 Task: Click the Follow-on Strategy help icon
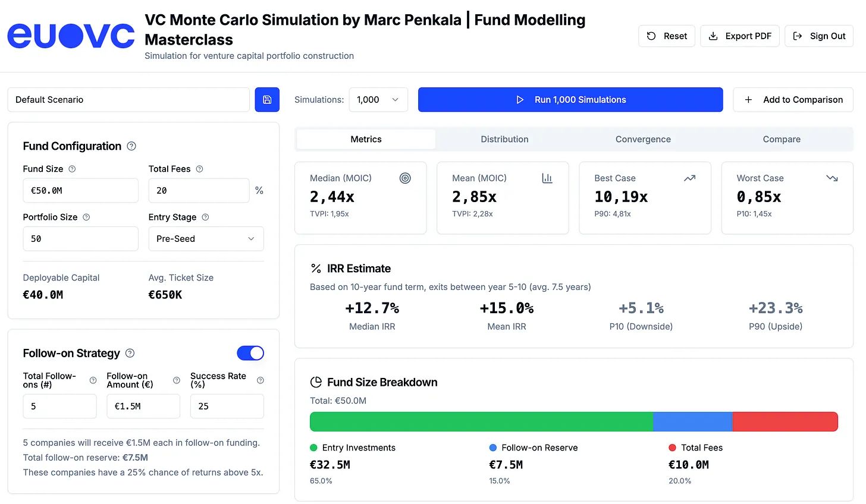coord(130,353)
